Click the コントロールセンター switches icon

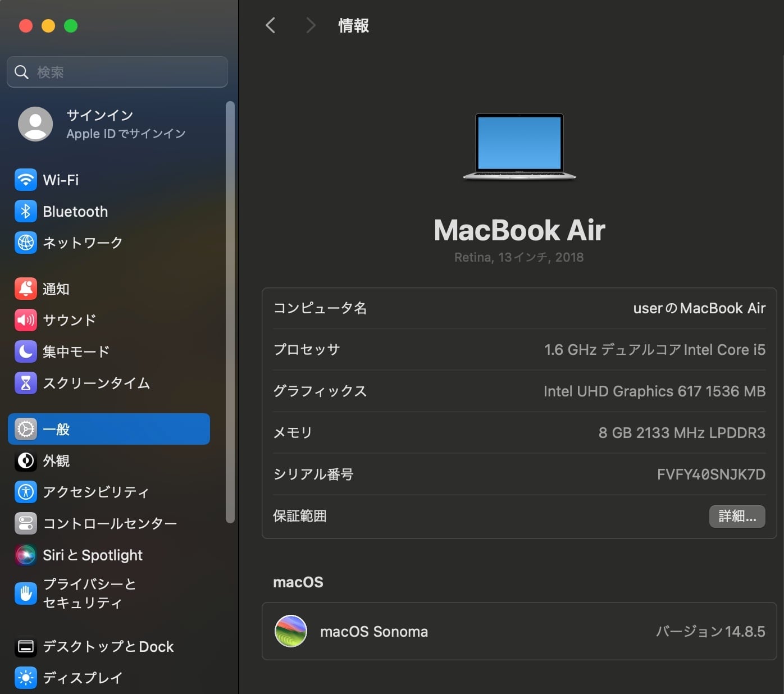coord(26,524)
